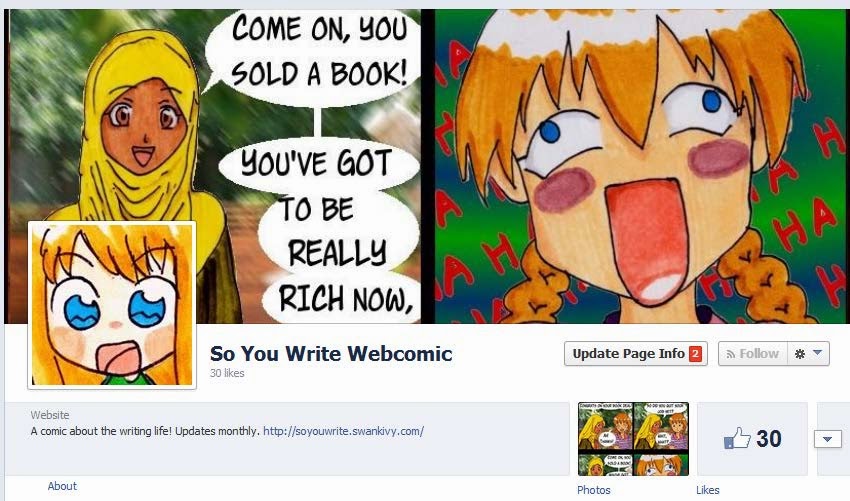Screen dimensions: 850x501
Task: Click the cover photo's laughing girl panel
Action: [641, 166]
